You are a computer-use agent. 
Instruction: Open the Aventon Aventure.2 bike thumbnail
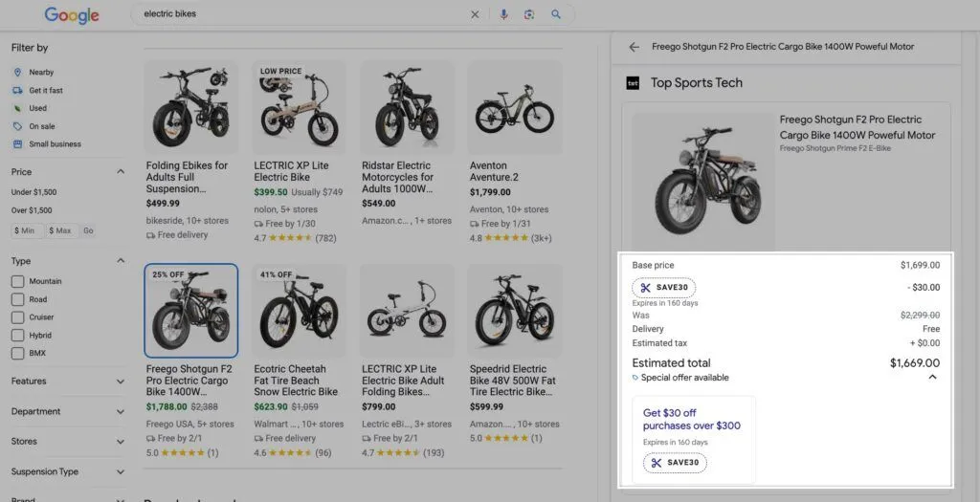tap(515, 107)
